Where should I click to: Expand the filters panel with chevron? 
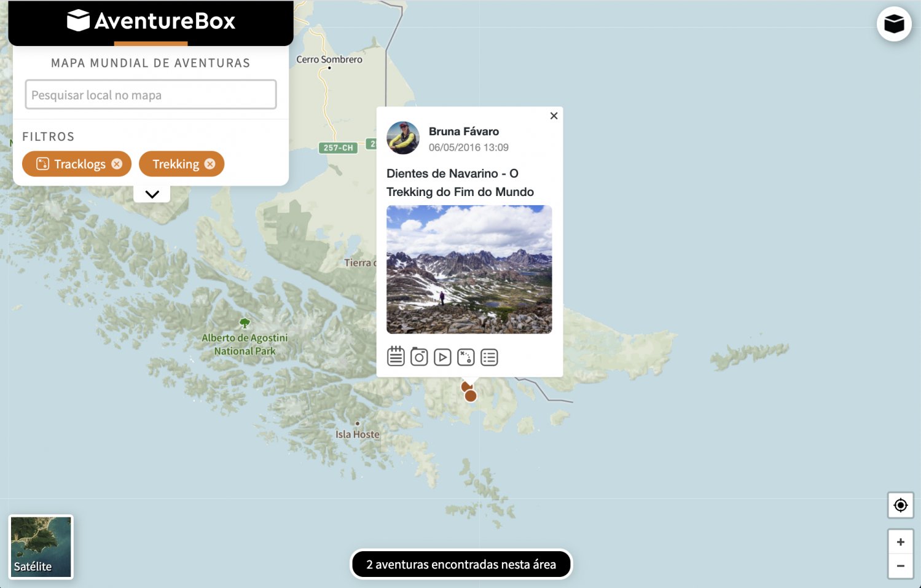152,194
